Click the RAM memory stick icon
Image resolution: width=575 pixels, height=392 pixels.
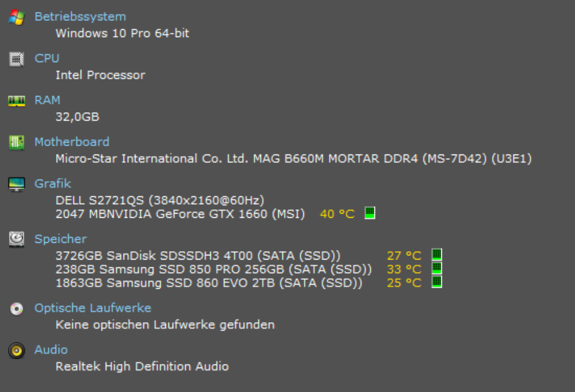coord(17,100)
